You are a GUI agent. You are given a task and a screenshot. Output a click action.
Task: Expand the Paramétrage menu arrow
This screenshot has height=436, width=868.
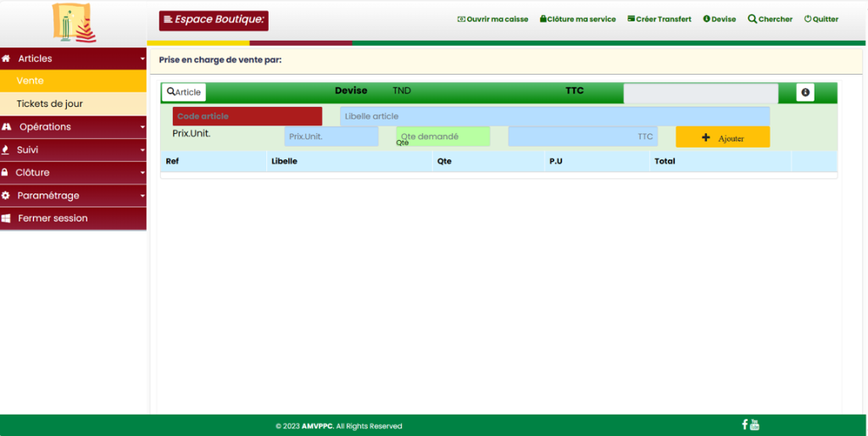pos(142,196)
